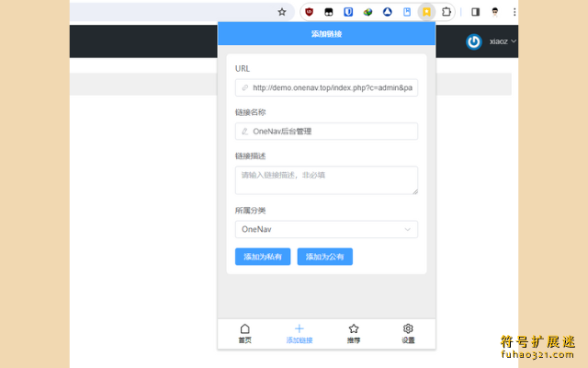Open the OneNav category dropdown

326,229
